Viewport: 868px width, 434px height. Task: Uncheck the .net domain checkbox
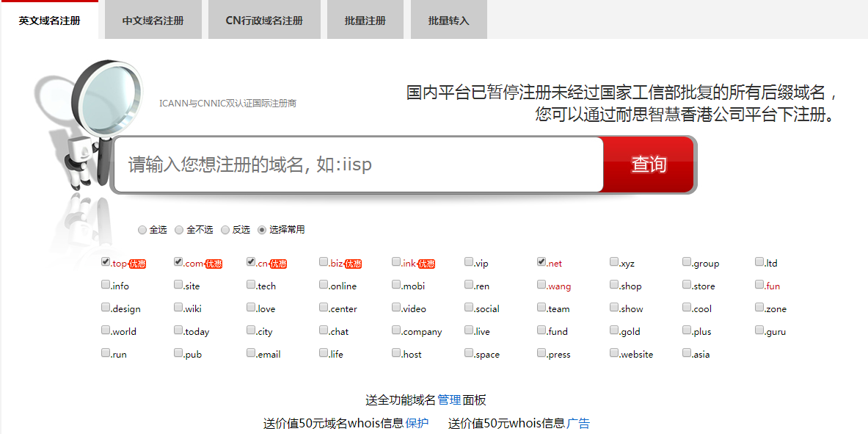pos(541,262)
